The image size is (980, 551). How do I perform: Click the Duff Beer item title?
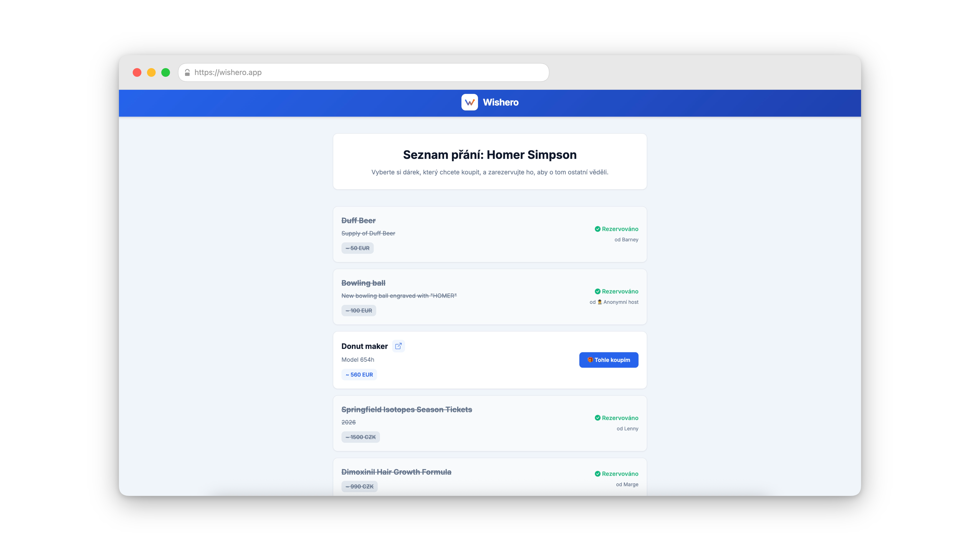pos(358,221)
